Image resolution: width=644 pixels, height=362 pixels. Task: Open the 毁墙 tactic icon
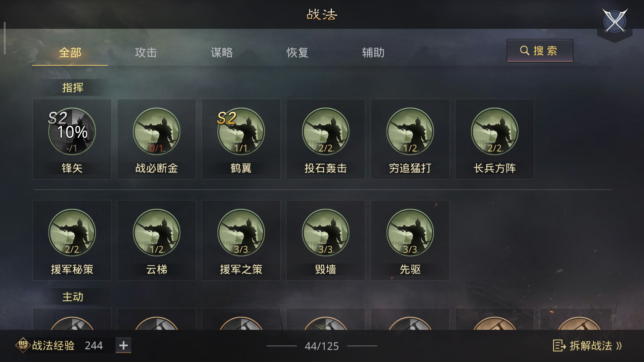pyautogui.click(x=326, y=233)
